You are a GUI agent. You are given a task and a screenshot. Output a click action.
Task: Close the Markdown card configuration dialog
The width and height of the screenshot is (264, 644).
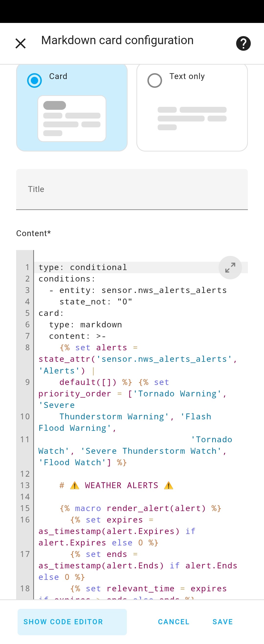[x=21, y=43]
